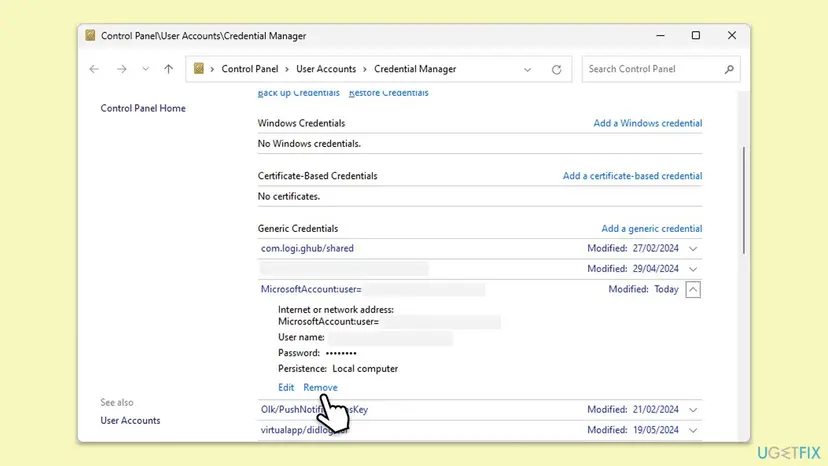The height and width of the screenshot is (466, 828).
Task: Refresh the Credential Manager page
Action: click(556, 70)
